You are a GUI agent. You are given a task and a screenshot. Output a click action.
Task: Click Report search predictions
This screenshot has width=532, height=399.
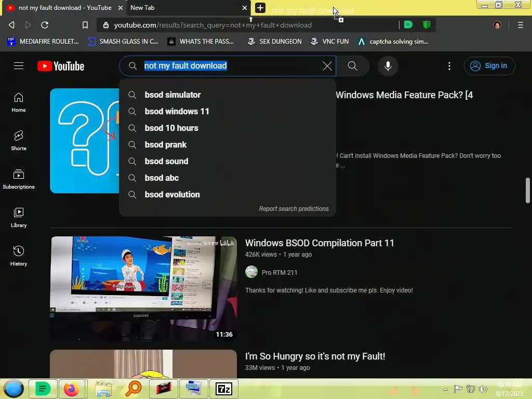294,209
